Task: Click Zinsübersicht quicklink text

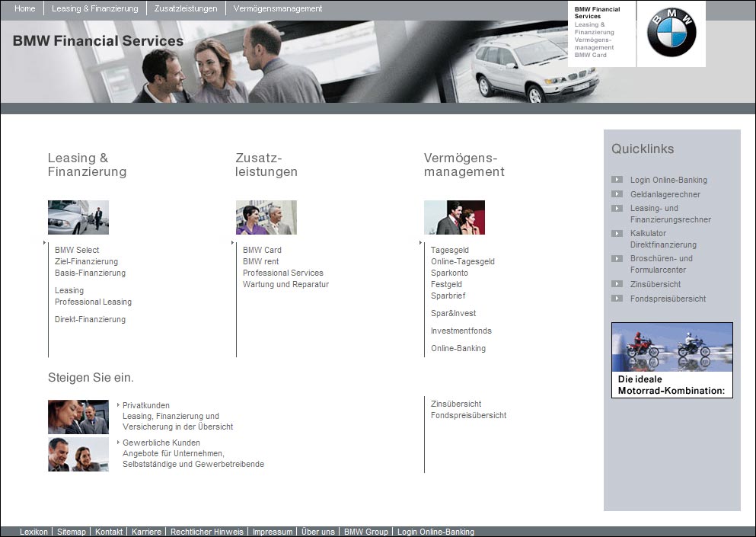Action: [x=656, y=284]
